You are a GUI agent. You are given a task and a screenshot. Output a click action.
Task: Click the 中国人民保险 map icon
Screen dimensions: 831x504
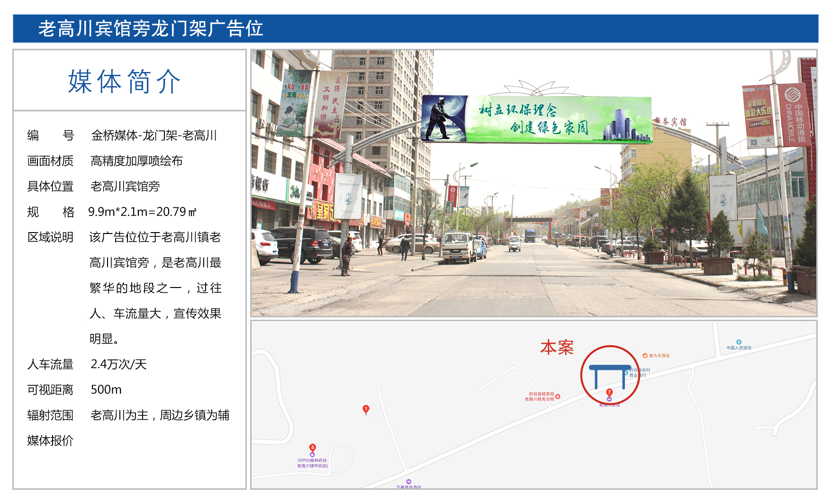coord(739,342)
